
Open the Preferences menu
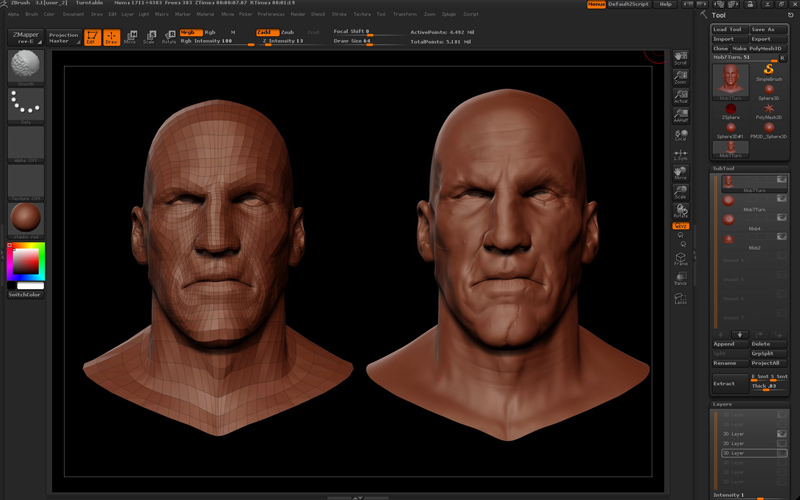[271, 14]
